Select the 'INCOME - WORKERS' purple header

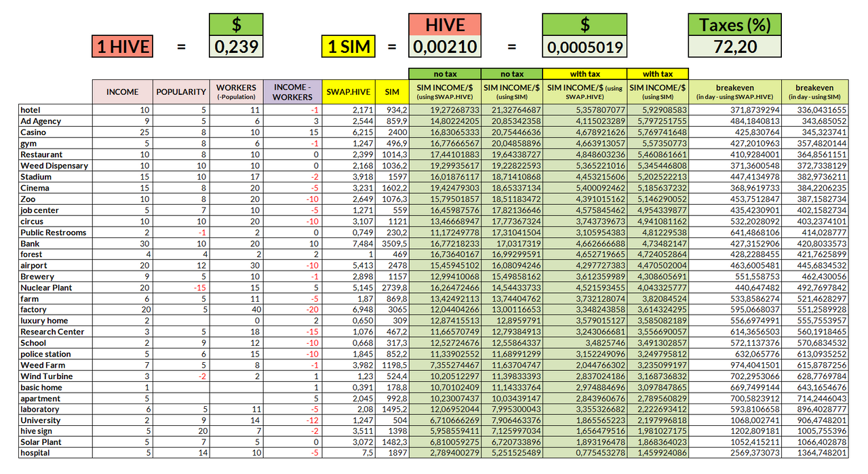[292, 92]
